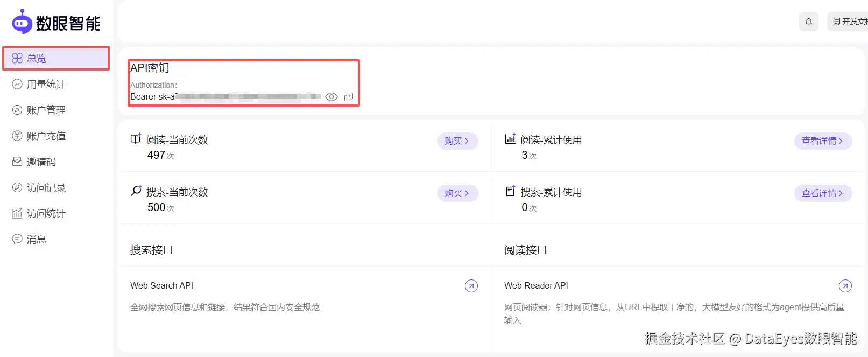Reveal the API key with eye icon
Screen dimensions: 868x357
tap(331, 97)
